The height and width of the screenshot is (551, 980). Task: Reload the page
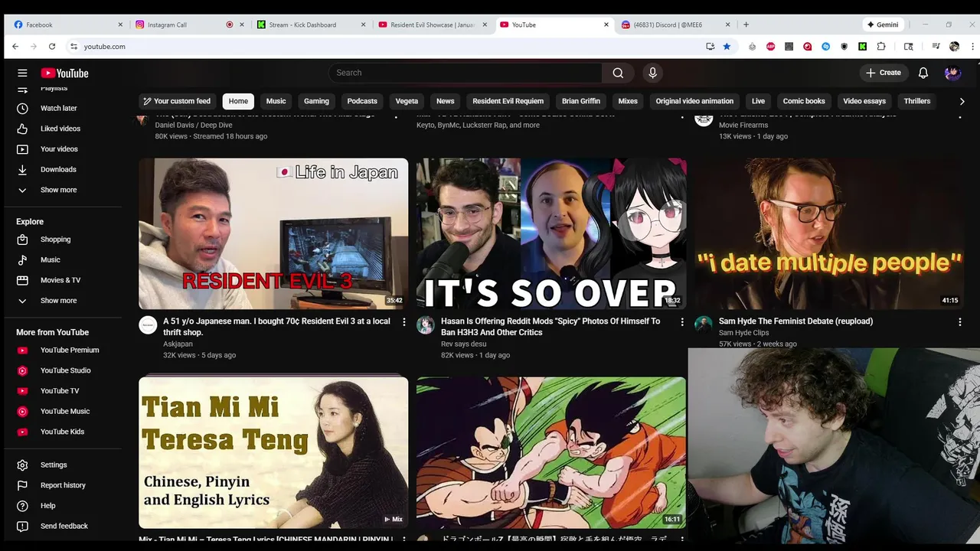point(52,46)
